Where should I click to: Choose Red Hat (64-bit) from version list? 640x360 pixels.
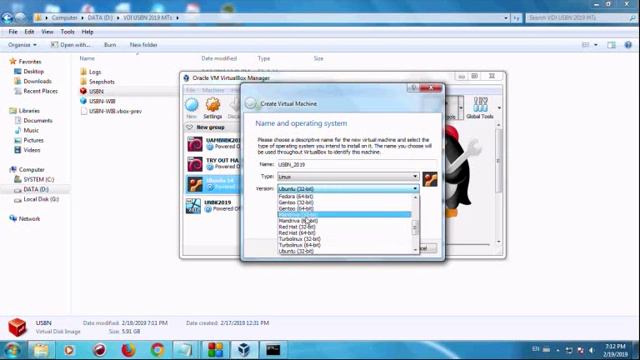pos(297,233)
